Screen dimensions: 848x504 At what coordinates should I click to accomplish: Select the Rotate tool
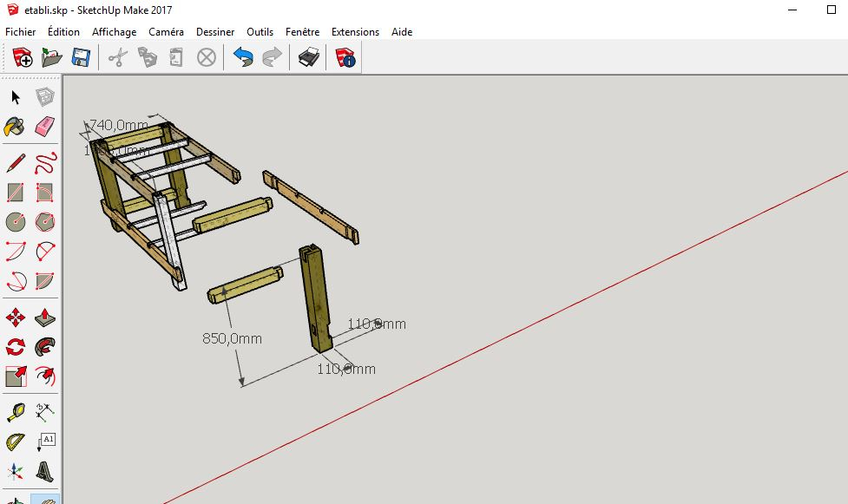pyautogui.click(x=16, y=347)
